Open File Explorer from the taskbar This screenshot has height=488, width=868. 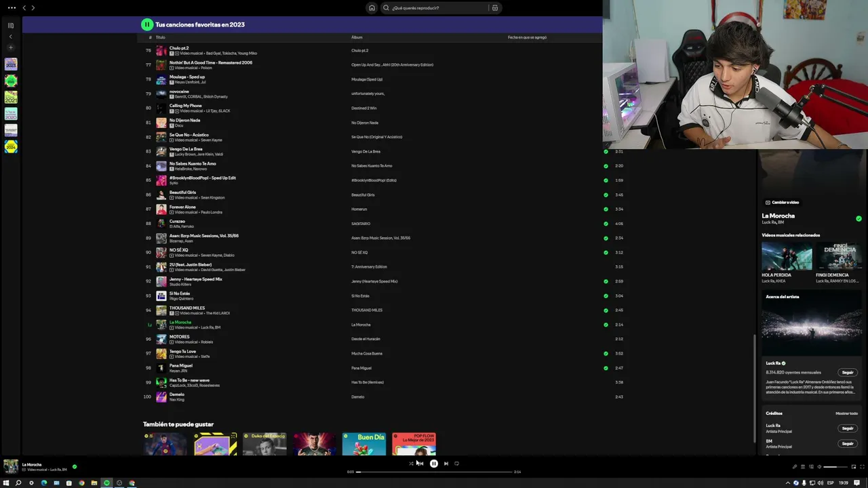(x=94, y=483)
